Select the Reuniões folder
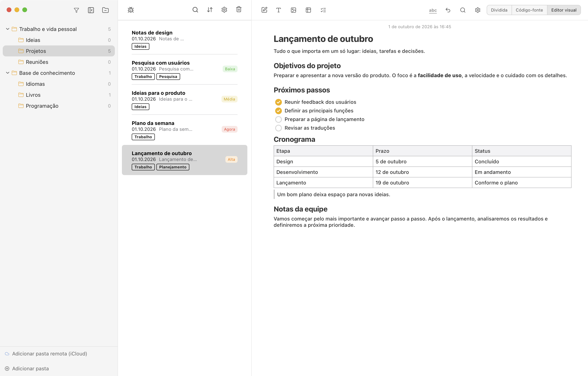Screen dimensions: 588x376 [59, 62]
